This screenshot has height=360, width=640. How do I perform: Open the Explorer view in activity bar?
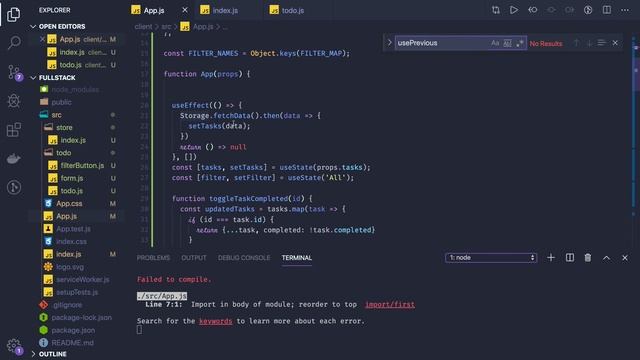pos(13,14)
